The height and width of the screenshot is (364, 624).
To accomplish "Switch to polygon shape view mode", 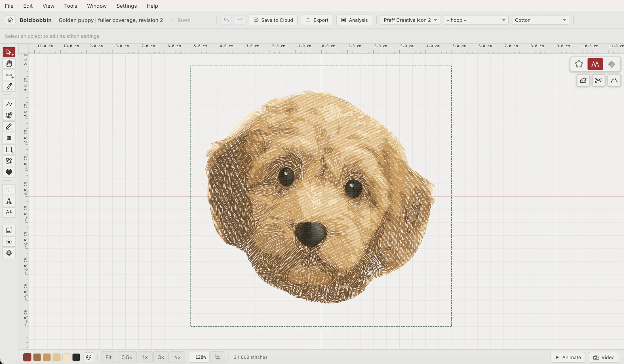I will tap(579, 64).
